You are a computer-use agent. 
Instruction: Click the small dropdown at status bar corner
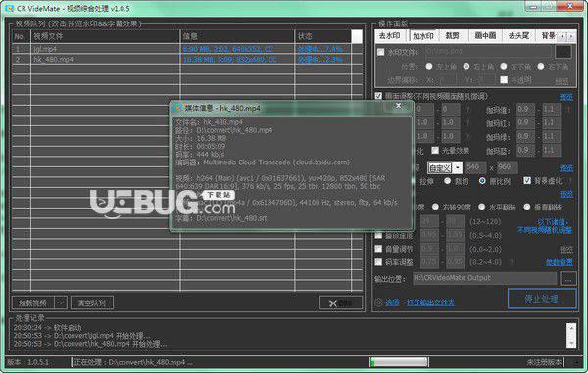pyautogui.click(x=576, y=362)
